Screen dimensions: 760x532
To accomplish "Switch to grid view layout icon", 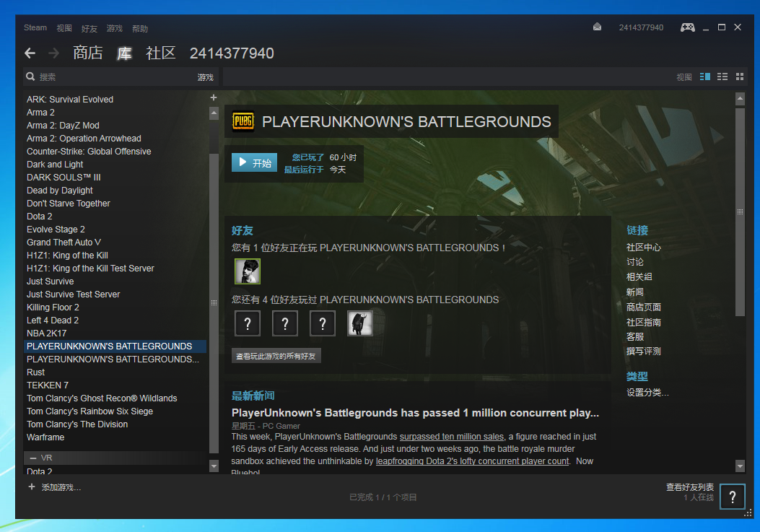I will click(740, 77).
